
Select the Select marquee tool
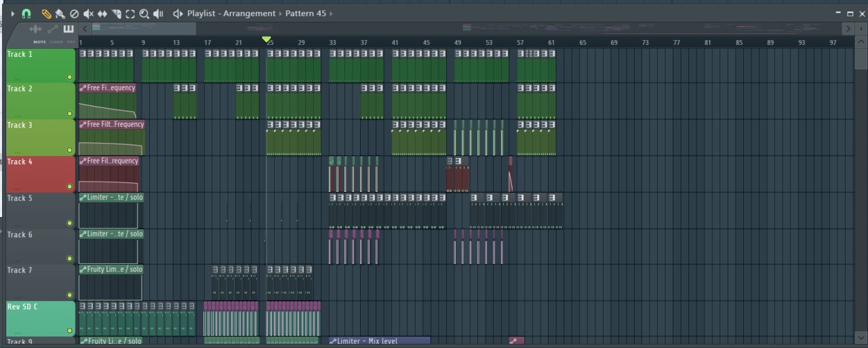click(x=130, y=14)
